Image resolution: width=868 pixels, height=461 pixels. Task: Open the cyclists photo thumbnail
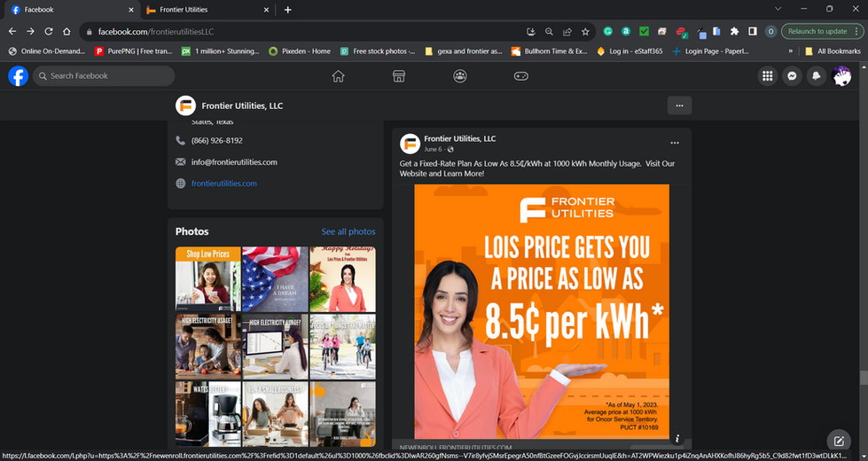(342, 347)
